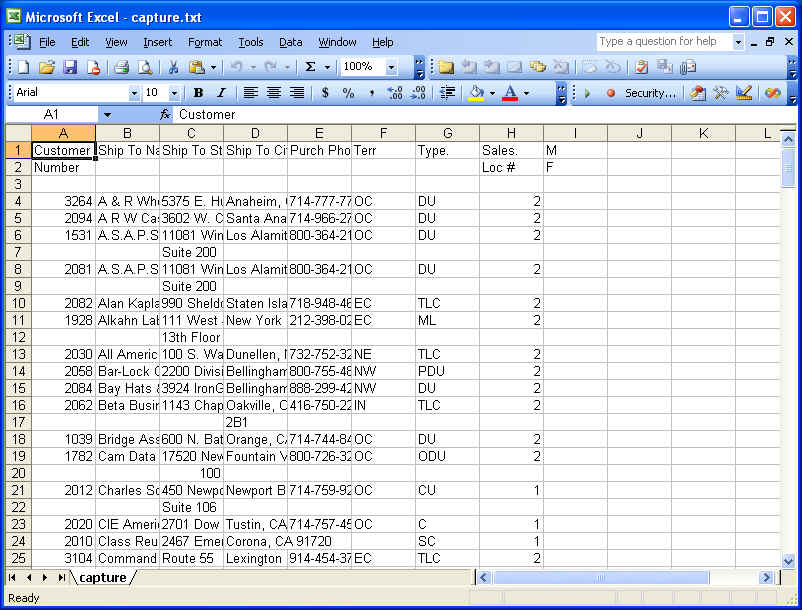Open the Data menu
Viewport: 802px width, 610px height.
(x=290, y=42)
